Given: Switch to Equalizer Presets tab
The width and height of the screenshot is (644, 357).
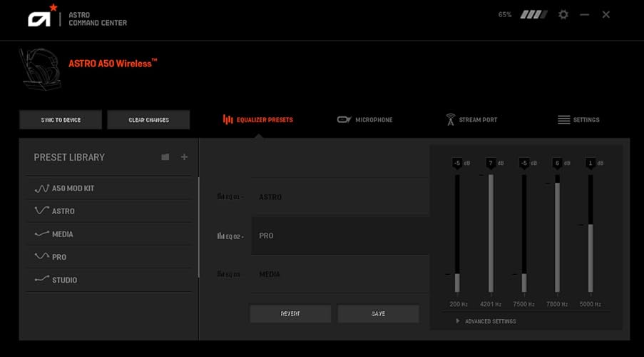Looking at the screenshot, I should [258, 120].
